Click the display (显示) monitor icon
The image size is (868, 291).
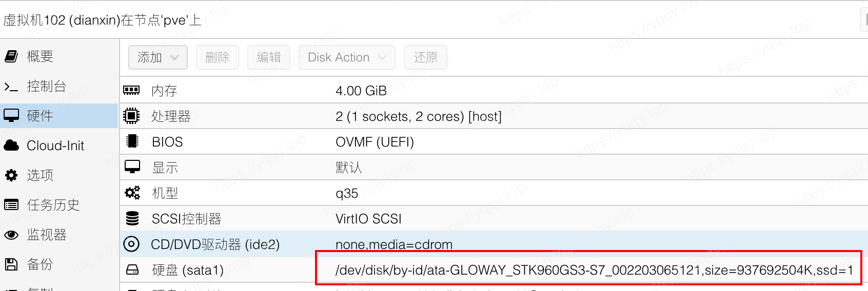click(x=132, y=167)
